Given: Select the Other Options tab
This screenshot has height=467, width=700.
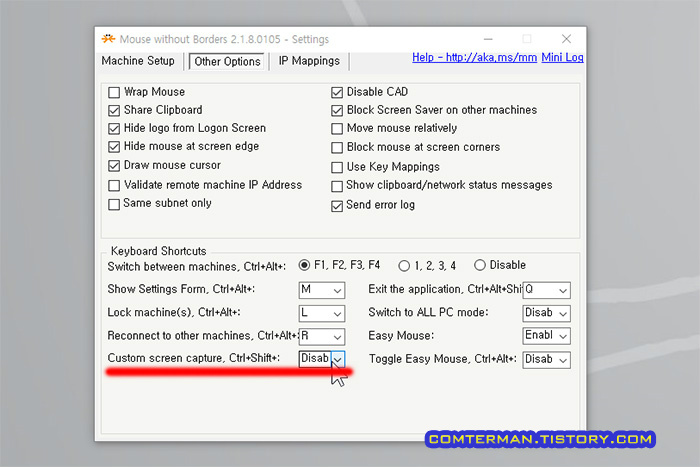Looking at the screenshot, I should [227, 62].
